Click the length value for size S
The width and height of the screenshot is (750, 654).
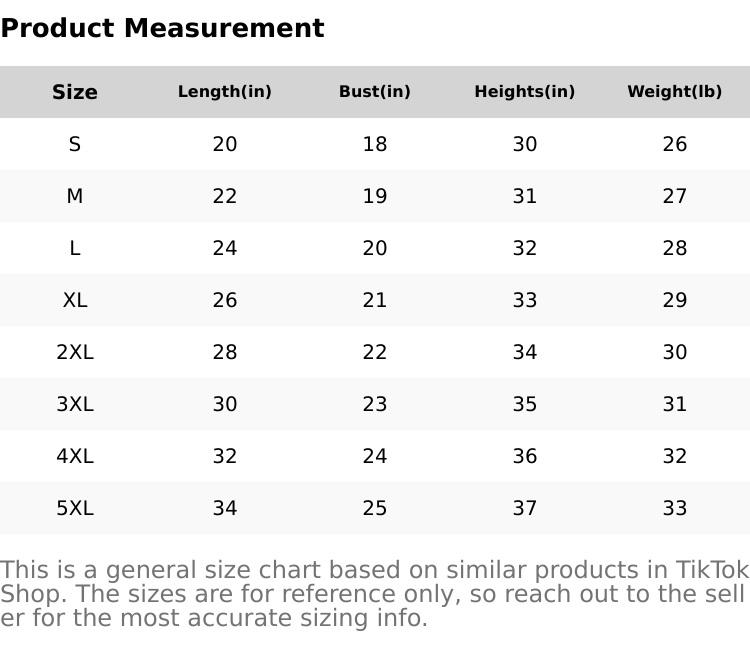tap(225, 144)
